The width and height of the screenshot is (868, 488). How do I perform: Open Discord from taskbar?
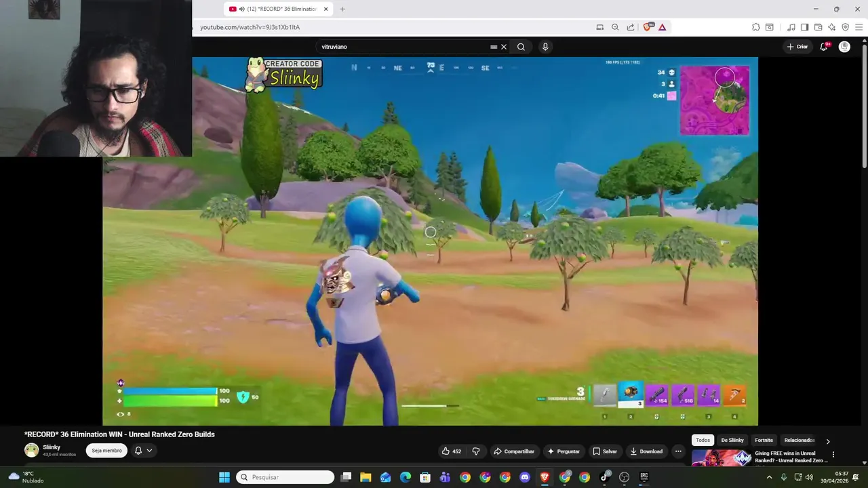[x=524, y=477]
